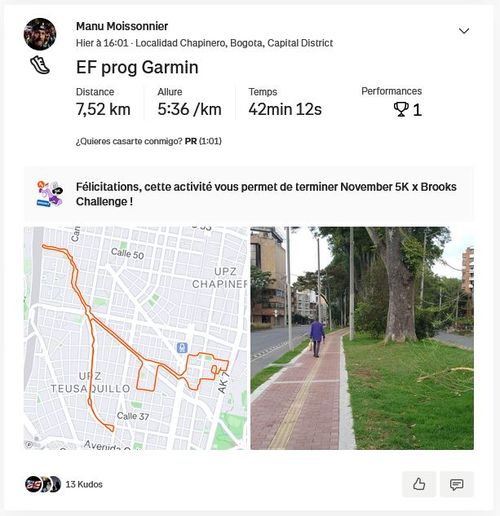Open the route map thumbnail
This screenshot has width=500, height=516.
[x=137, y=338]
